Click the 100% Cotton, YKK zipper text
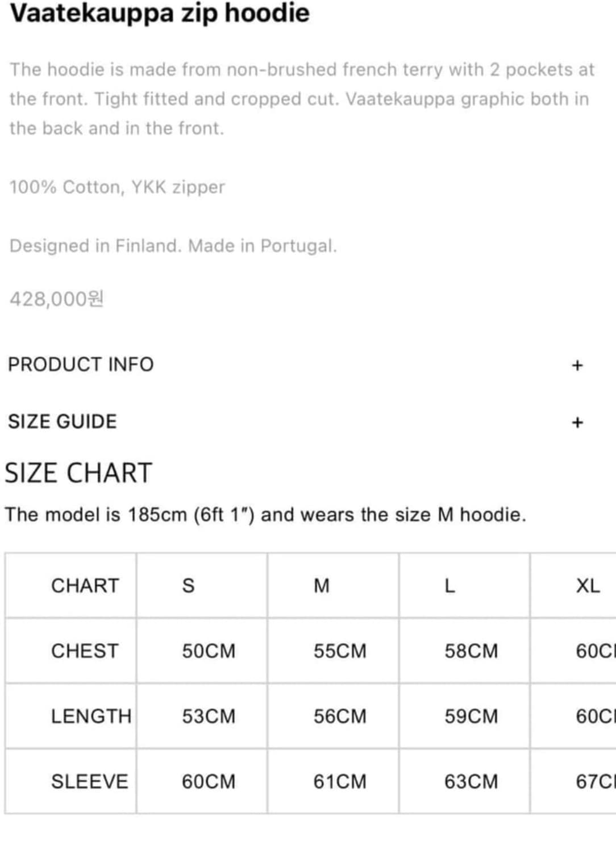 coord(117,187)
